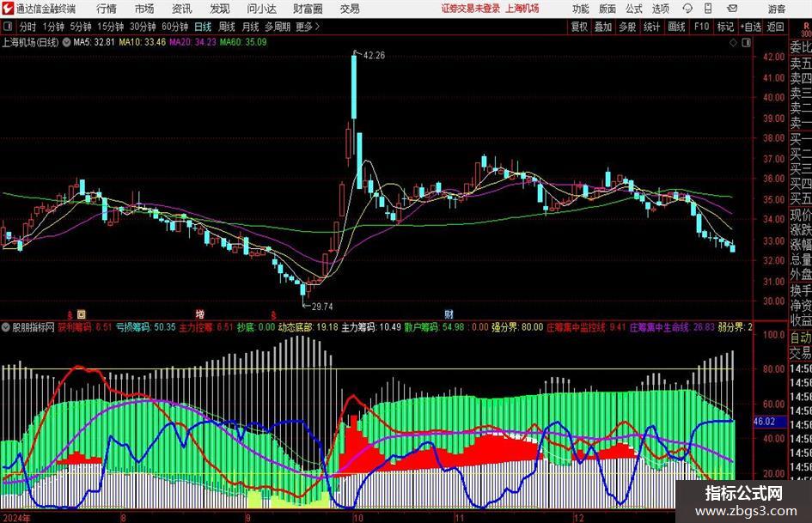Toggle the left panel icon beside 分时
This screenshot has height=523, width=812.
click(7, 27)
